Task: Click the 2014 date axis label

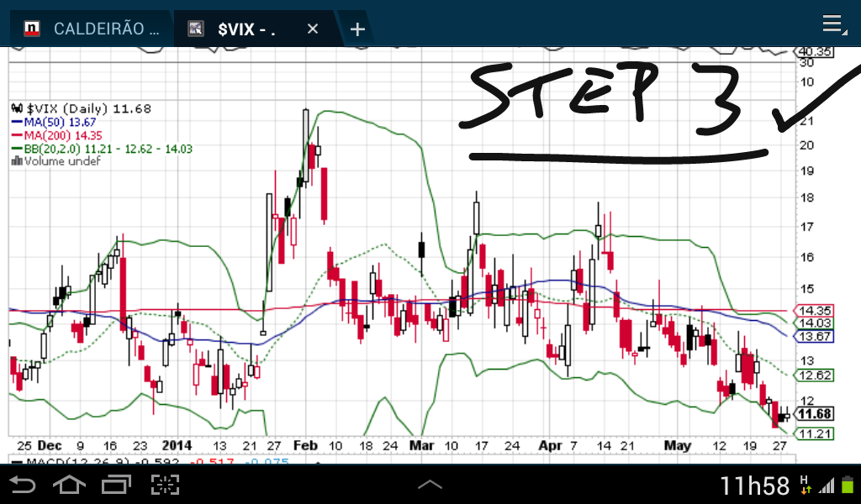Action: coord(177,446)
